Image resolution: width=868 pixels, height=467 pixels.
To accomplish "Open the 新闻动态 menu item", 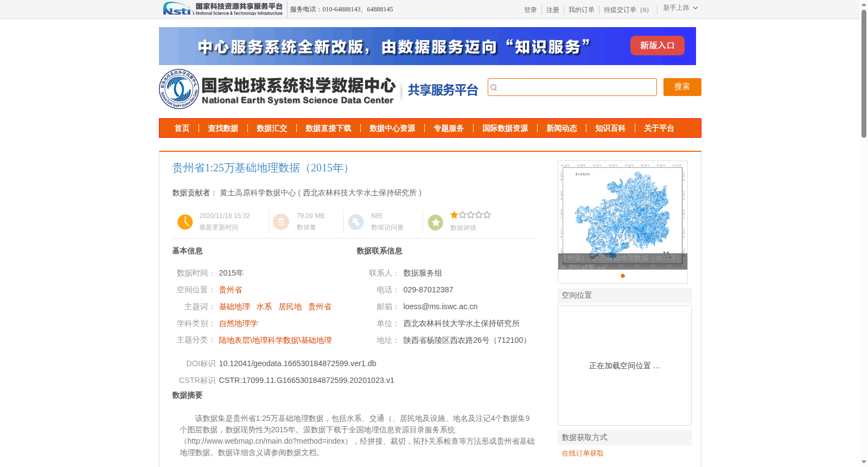I will coord(561,128).
